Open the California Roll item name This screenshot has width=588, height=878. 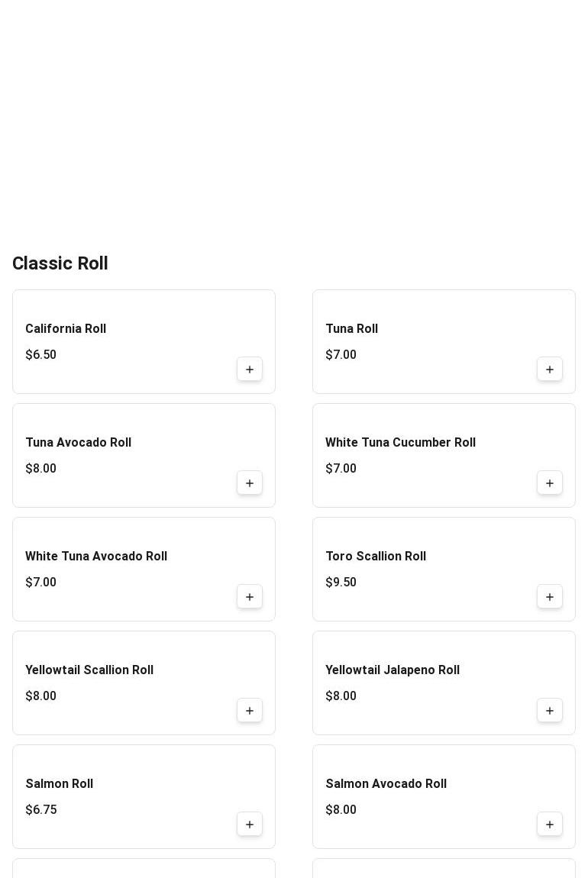[66, 329]
